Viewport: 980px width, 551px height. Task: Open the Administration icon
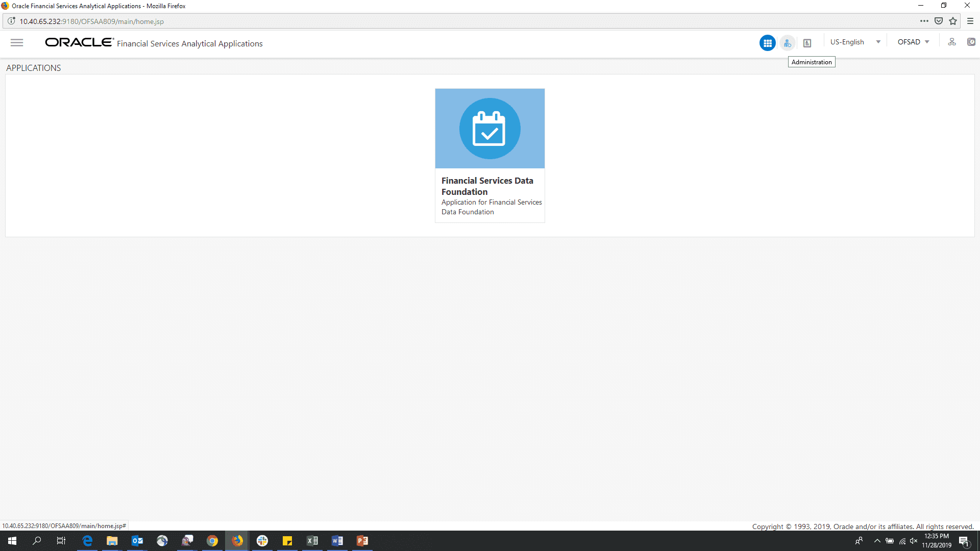[x=787, y=43]
